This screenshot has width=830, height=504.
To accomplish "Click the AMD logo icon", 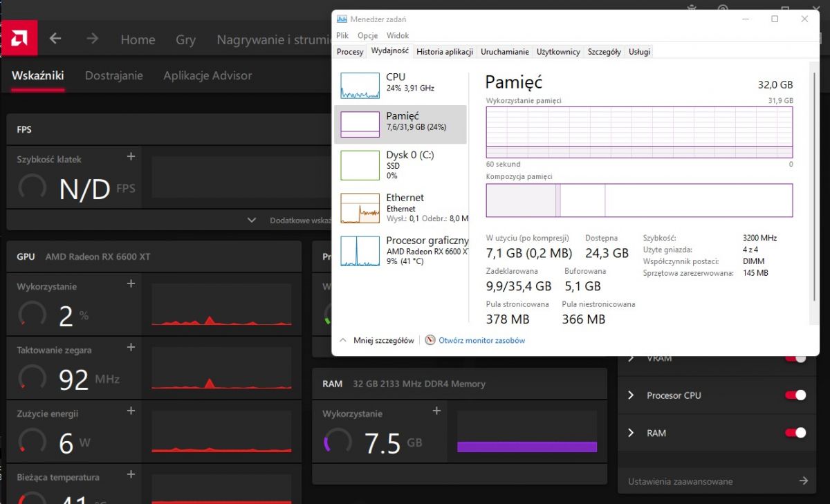I will 19,39.
